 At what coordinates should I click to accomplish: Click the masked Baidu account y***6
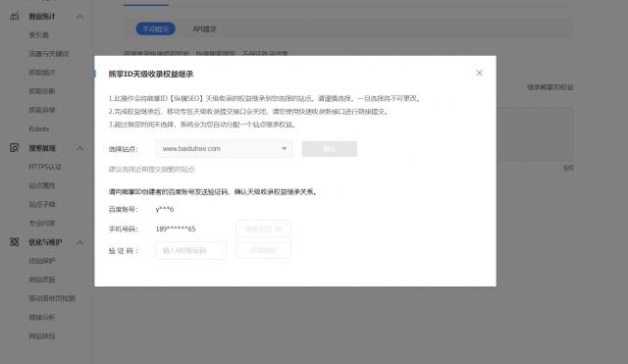click(165, 209)
